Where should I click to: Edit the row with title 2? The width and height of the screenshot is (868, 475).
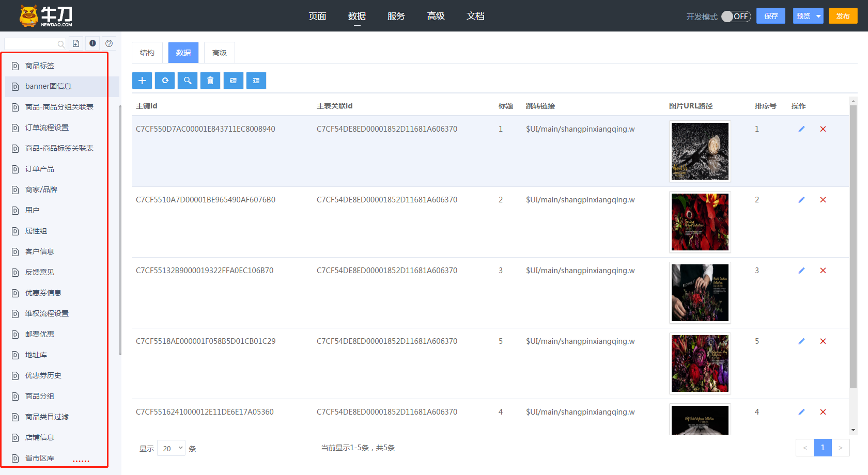click(x=801, y=200)
